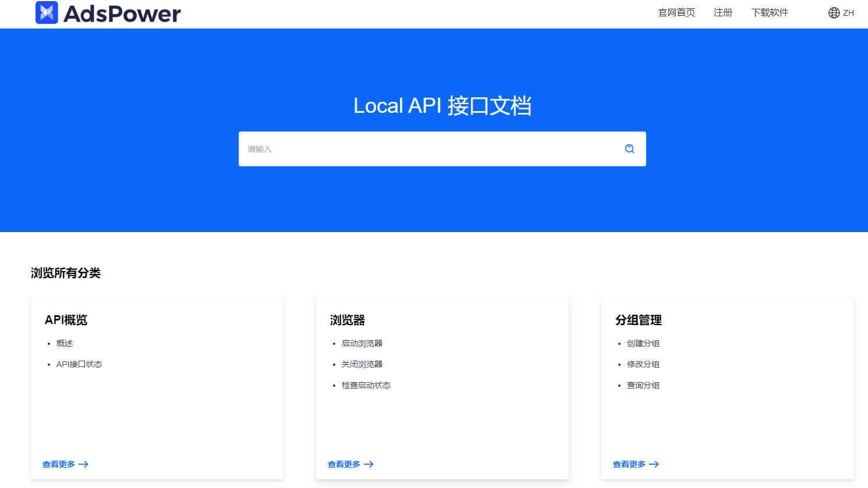The image size is (868, 488).
Task: Click the 浏览所有分类 heading
Action: tap(66, 273)
